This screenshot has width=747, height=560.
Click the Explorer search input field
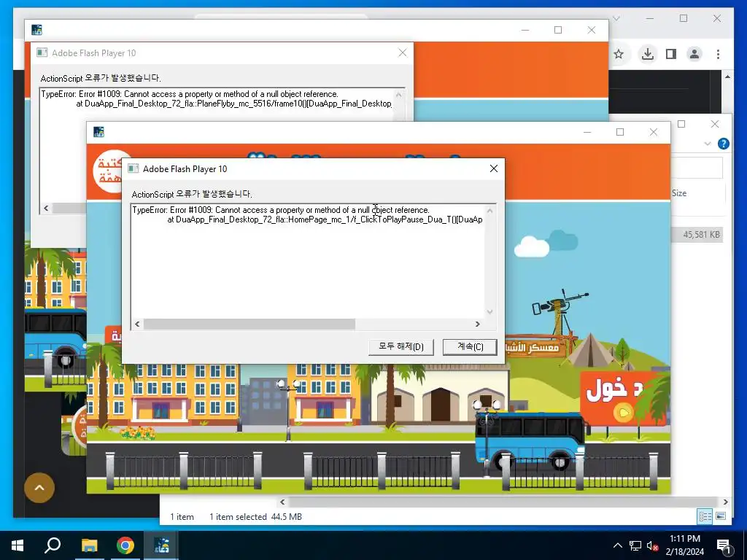pyautogui.click(x=697, y=168)
